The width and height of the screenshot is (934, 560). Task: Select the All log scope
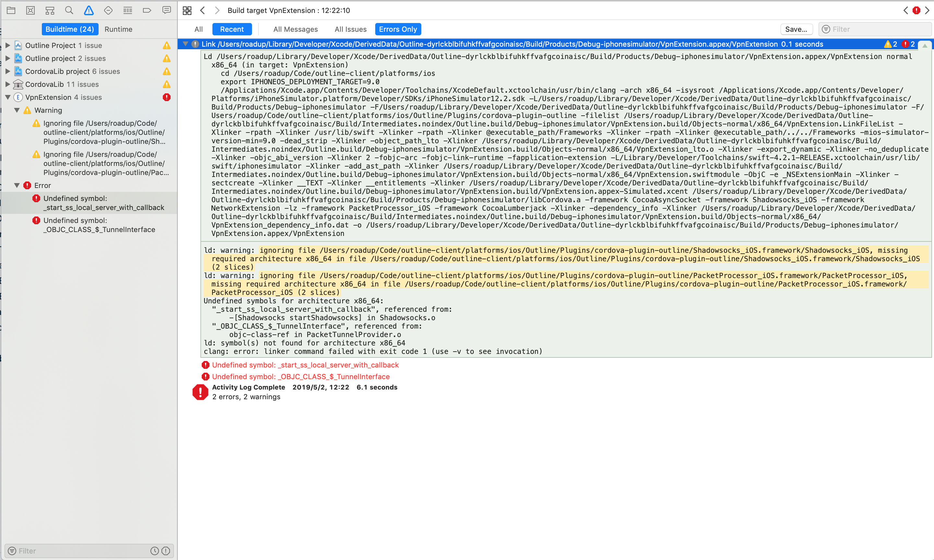click(x=198, y=29)
